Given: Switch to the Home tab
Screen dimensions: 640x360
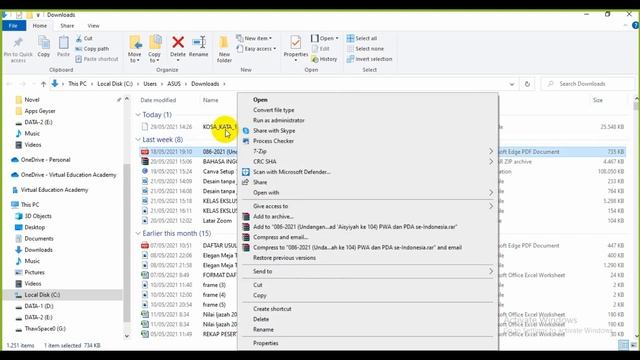Looking at the screenshot, I should tap(40, 26).
